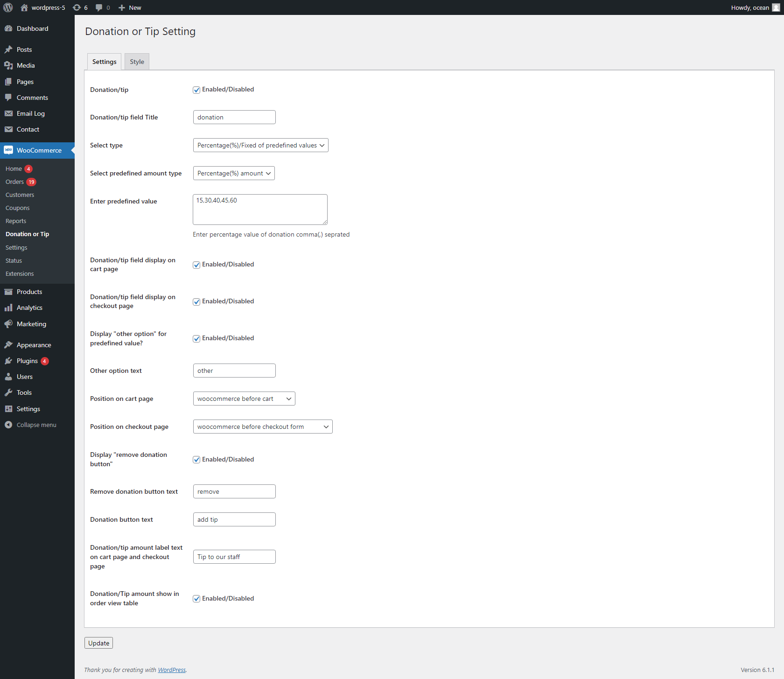Screen dimensions: 784x679
Task: Open the Position on cart page dropdown
Action: pos(244,399)
